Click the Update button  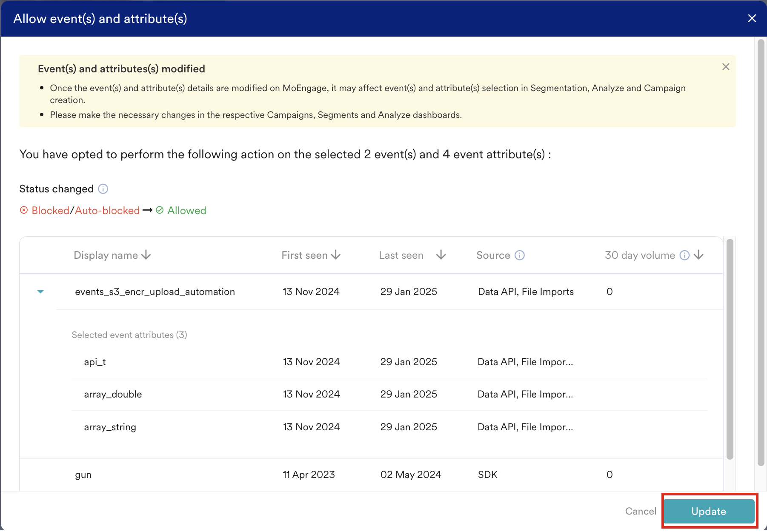[709, 511]
